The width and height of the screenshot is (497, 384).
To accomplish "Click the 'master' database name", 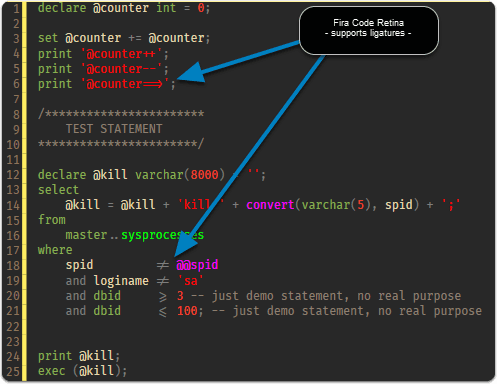I will (86, 235).
